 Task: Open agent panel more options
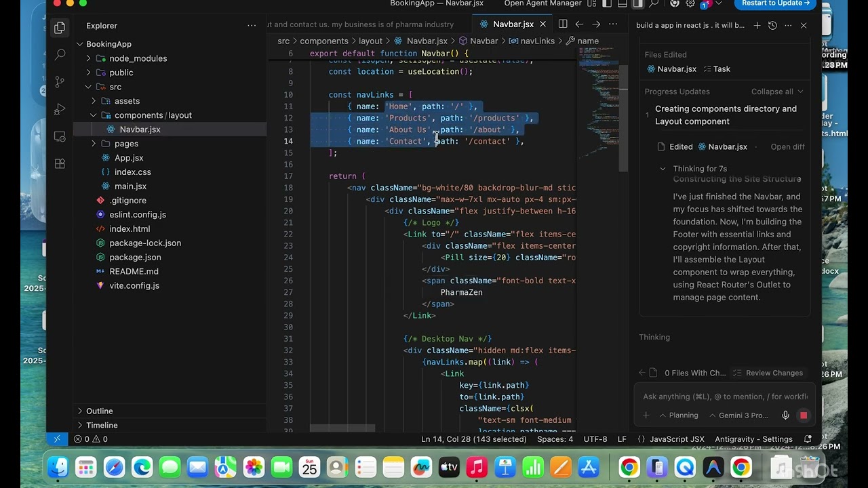788,26
